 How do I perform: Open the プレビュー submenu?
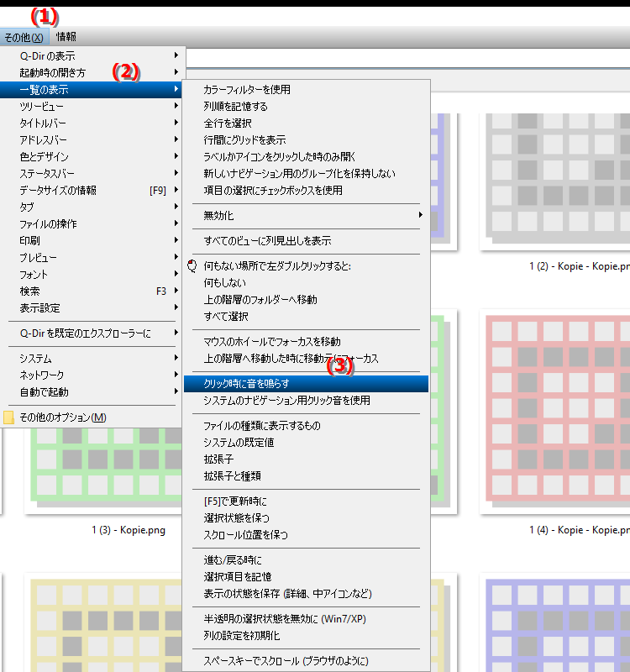pyautogui.click(x=92, y=257)
